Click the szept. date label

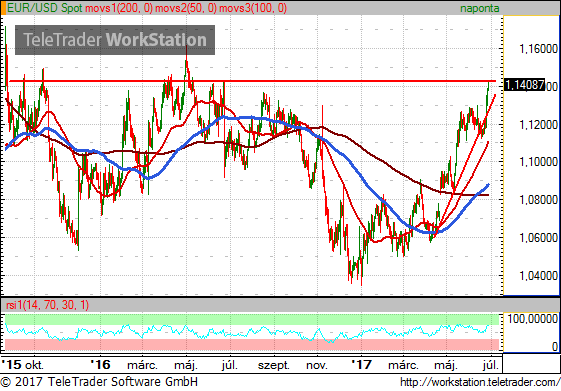click(274, 366)
